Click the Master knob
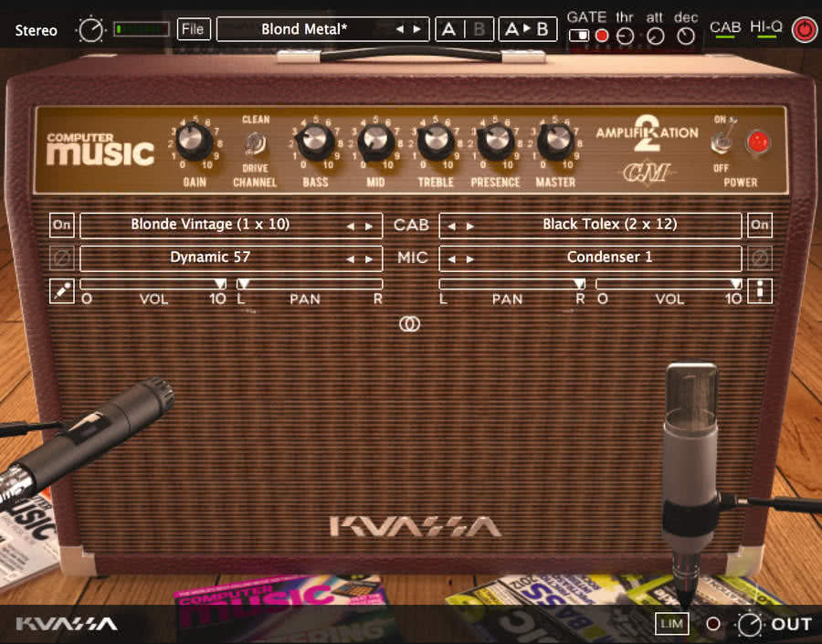Viewport: 822px width, 644px height. pyautogui.click(x=555, y=142)
